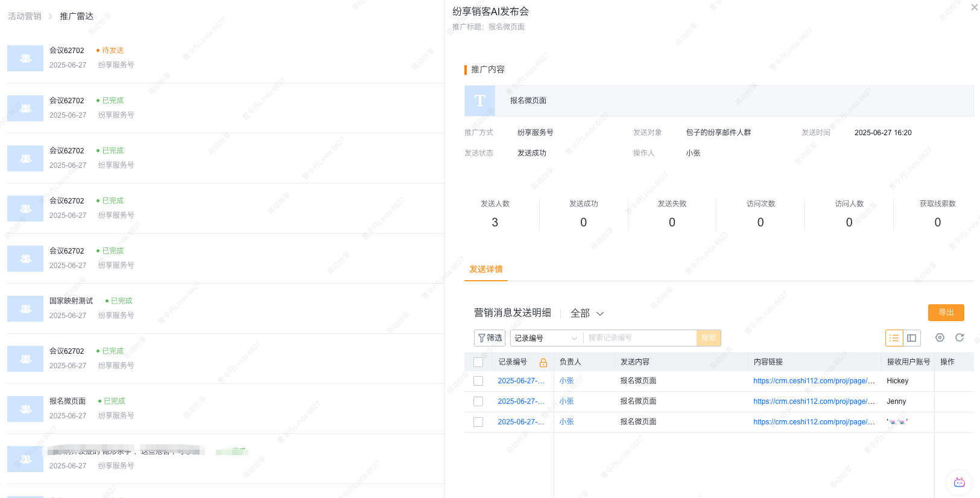Click the T icon beside 报名微页面 content
This screenshot has width=980, height=498.
[x=480, y=101]
